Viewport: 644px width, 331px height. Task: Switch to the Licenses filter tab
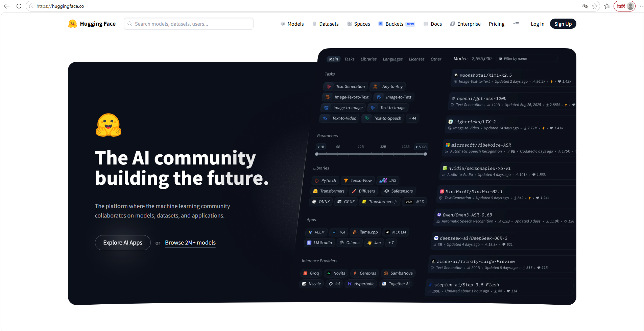click(416, 59)
